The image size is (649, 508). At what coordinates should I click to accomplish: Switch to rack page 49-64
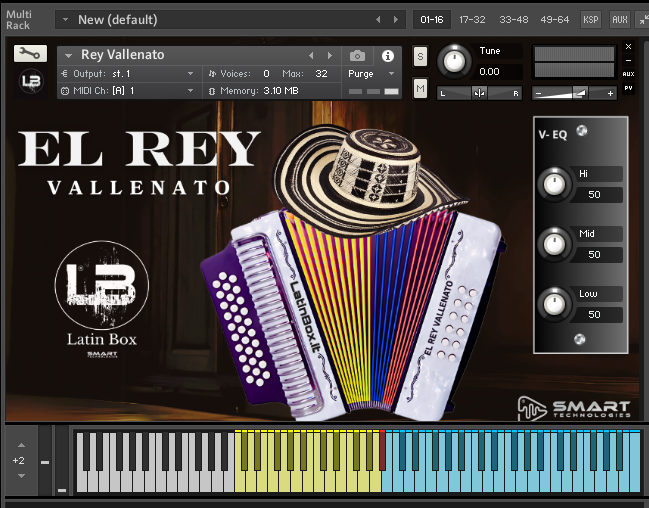(x=555, y=19)
